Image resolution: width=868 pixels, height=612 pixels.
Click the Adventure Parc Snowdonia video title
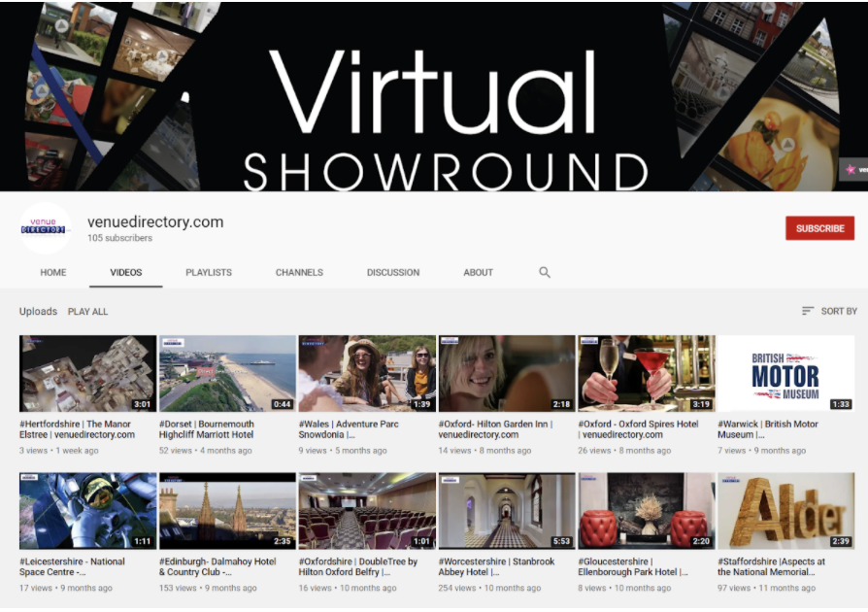(x=351, y=429)
